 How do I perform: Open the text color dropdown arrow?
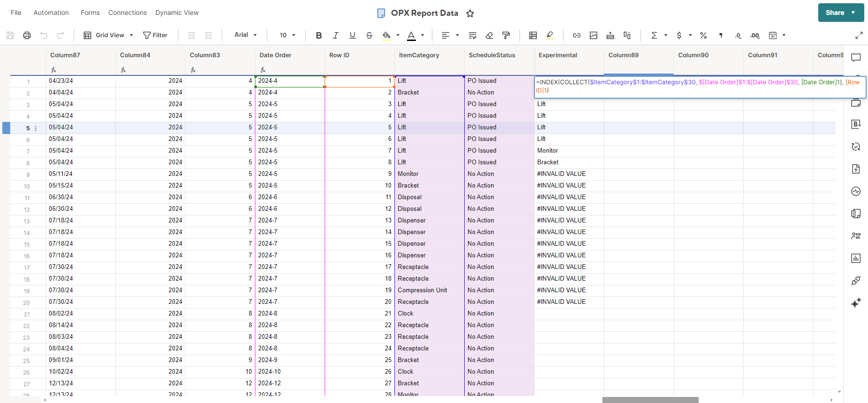coord(422,35)
